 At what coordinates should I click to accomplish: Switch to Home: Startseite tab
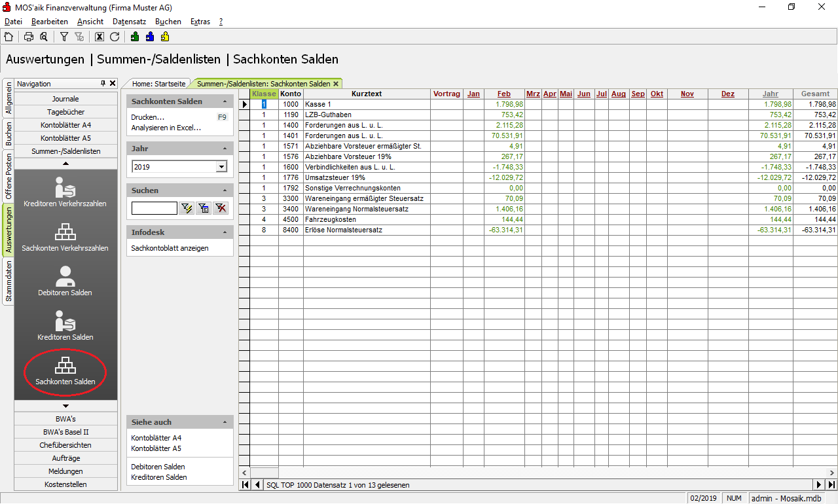point(158,84)
